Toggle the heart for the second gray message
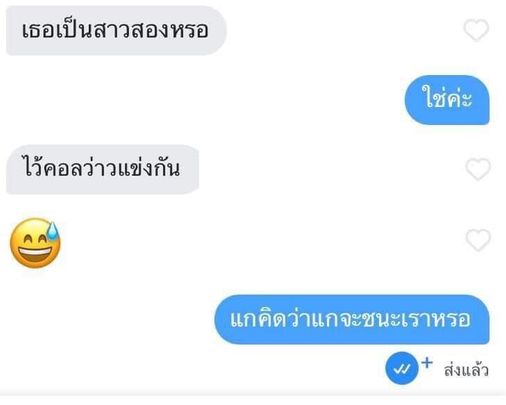 coord(478,169)
